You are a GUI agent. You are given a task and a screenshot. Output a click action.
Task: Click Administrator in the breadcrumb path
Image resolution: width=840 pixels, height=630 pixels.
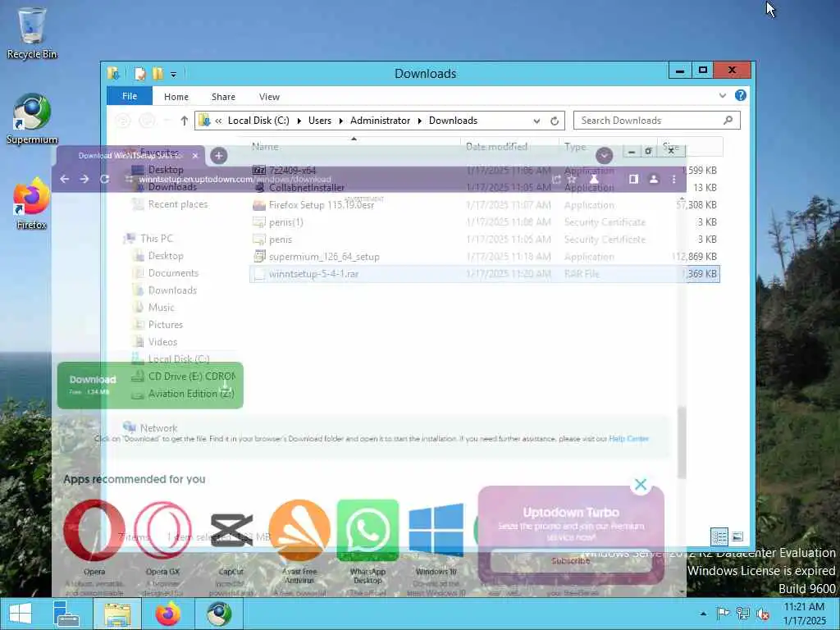(381, 121)
